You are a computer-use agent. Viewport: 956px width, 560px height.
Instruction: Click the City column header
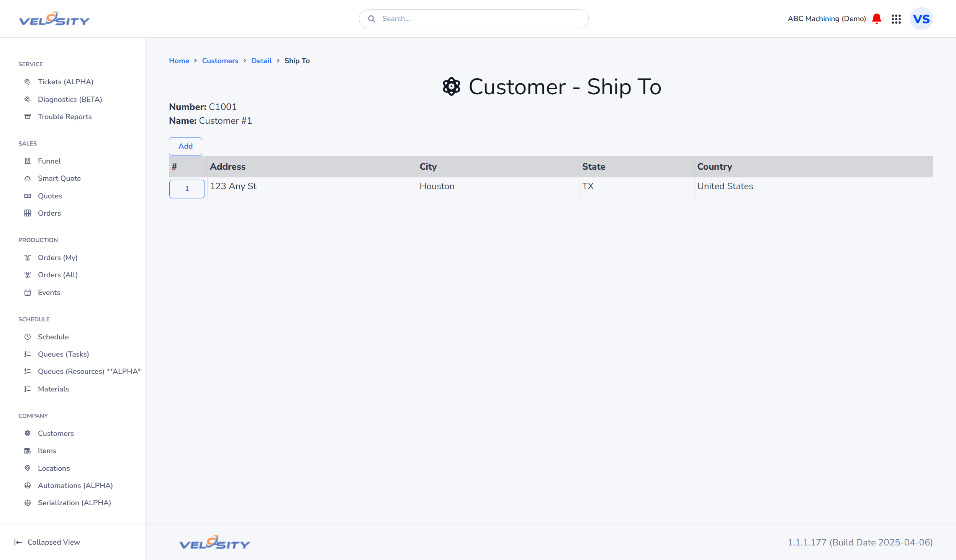pos(498,167)
